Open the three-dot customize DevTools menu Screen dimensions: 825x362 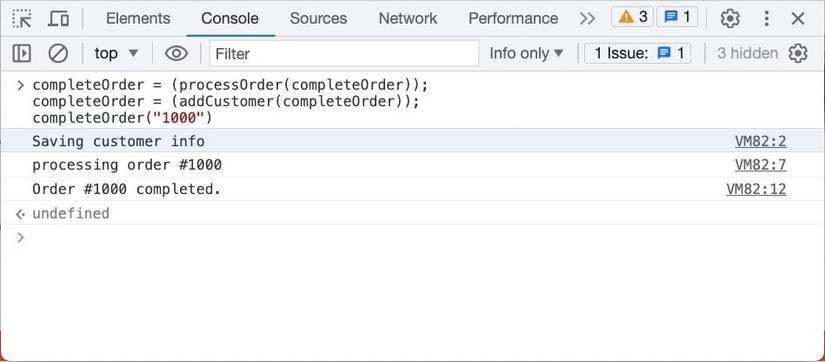click(x=767, y=18)
